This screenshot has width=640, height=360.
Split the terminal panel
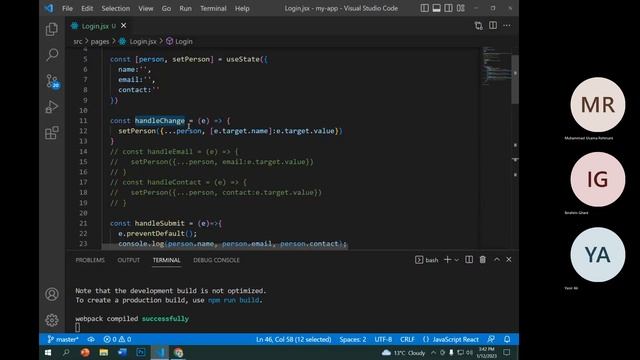point(469,260)
